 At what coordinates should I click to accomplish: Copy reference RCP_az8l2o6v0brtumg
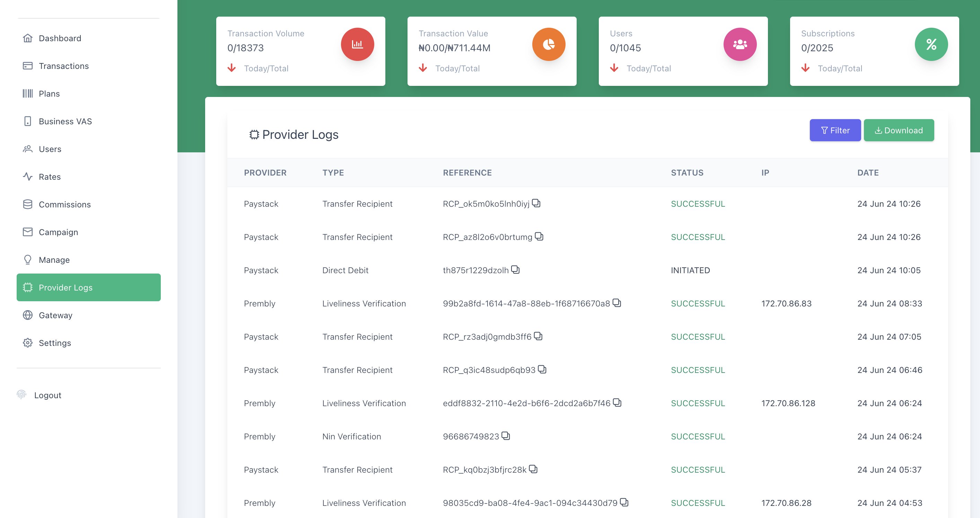539,236
